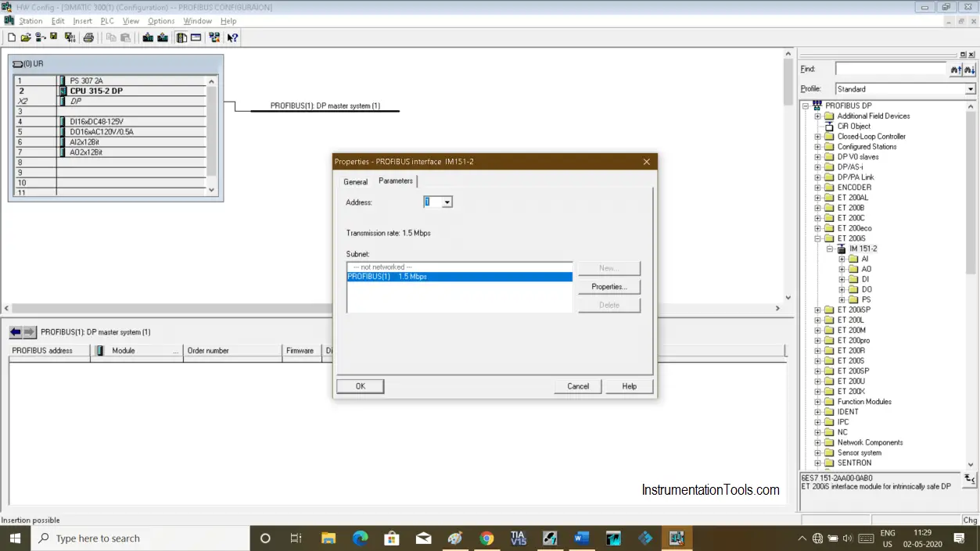Image resolution: width=980 pixels, height=551 pixels.
Task: Select the Parameters tab
Action: click(x=396, y=181)
